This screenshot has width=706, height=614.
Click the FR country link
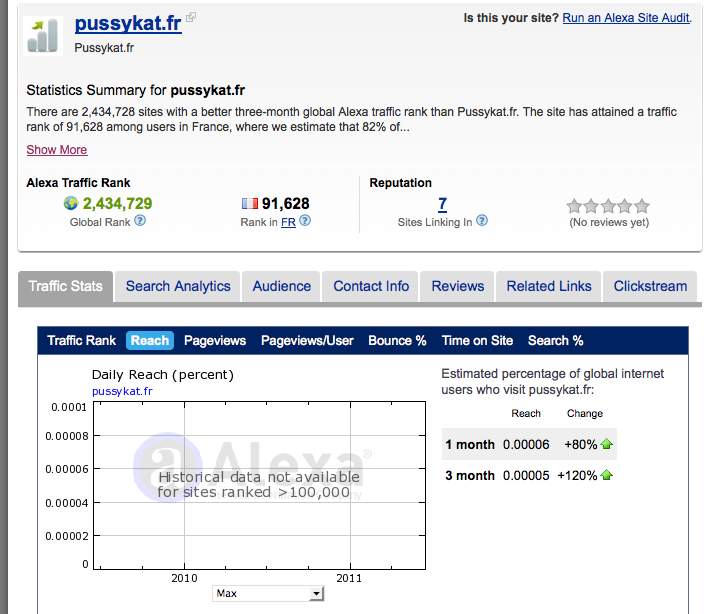[288, 222]
